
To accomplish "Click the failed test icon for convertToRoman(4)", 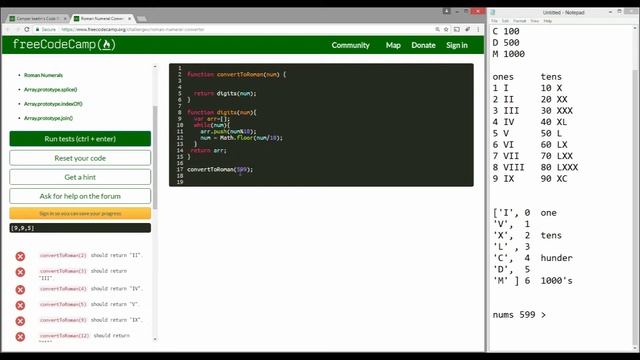I will [20, 290].
